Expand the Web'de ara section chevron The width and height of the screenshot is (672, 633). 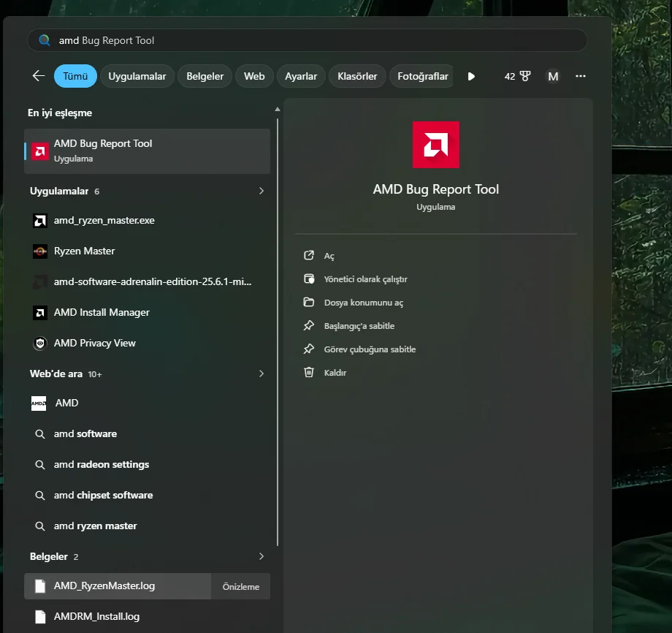click(261, 374)
